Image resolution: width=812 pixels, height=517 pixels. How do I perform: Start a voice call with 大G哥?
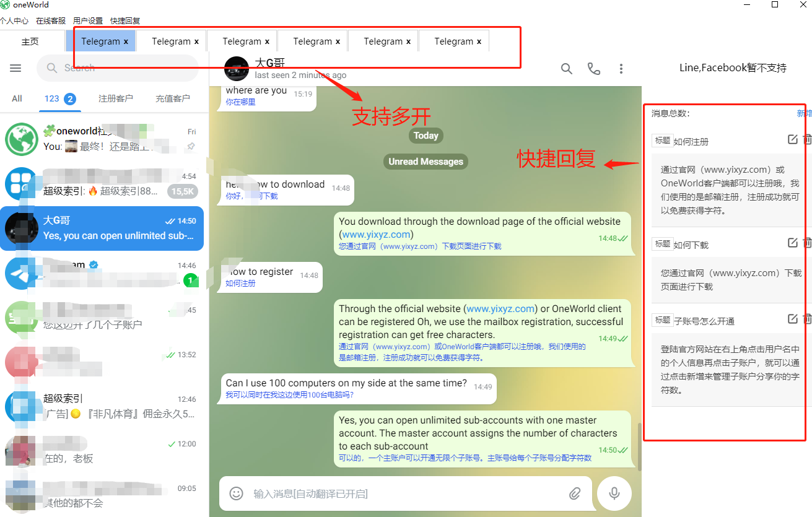(594, 69)
